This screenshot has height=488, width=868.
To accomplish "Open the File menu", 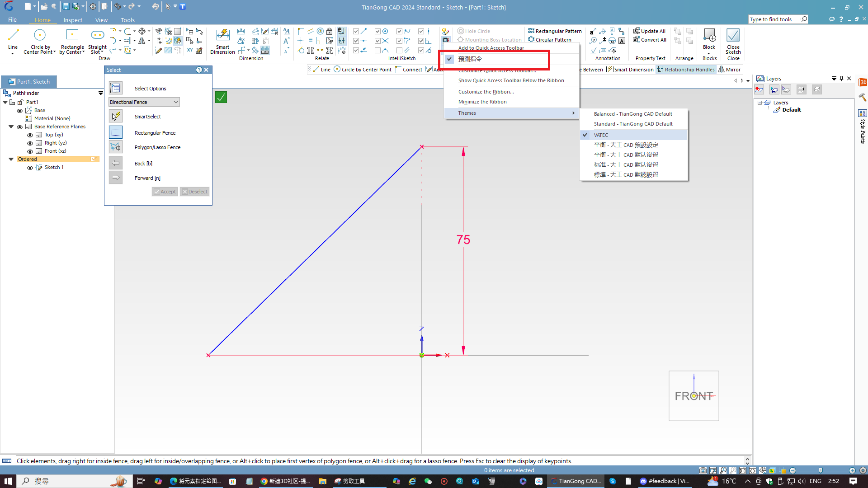I will [12, 20].
